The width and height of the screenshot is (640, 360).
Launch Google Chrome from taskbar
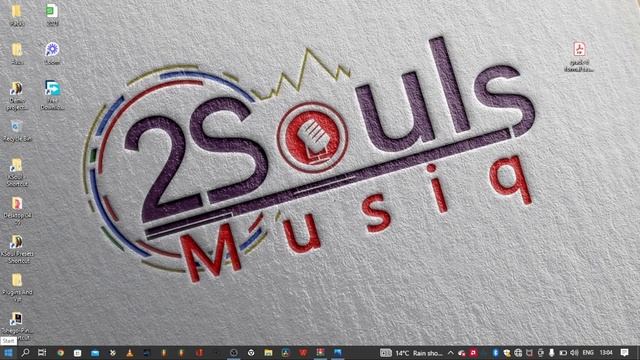coord(60,353)
